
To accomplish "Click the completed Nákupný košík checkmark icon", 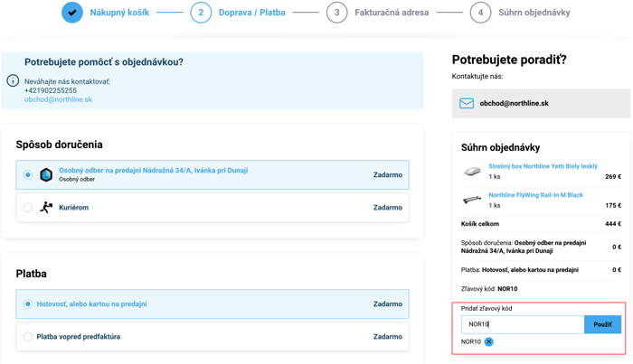I will tap(72, 13).
